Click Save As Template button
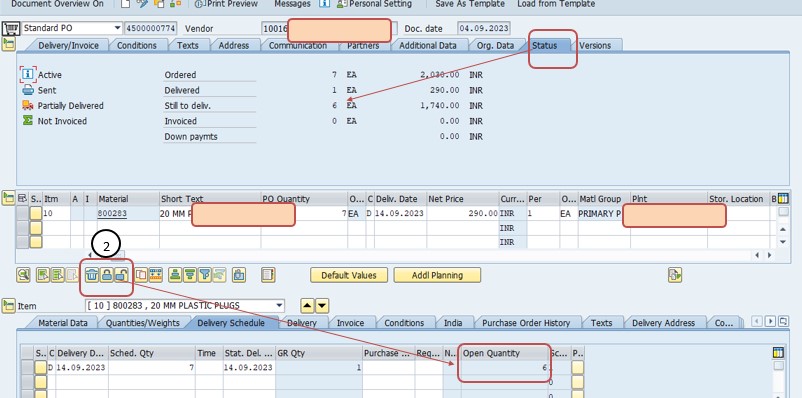 (470, 4)
